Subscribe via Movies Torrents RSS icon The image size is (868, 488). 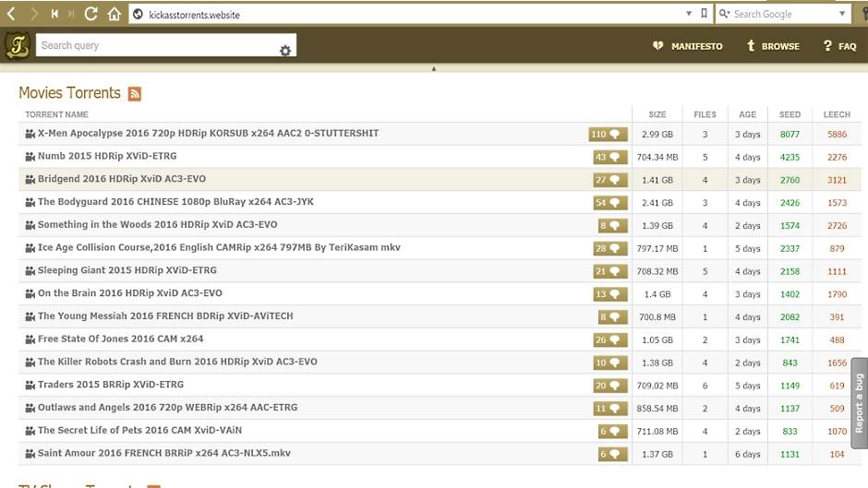(135, 94)
